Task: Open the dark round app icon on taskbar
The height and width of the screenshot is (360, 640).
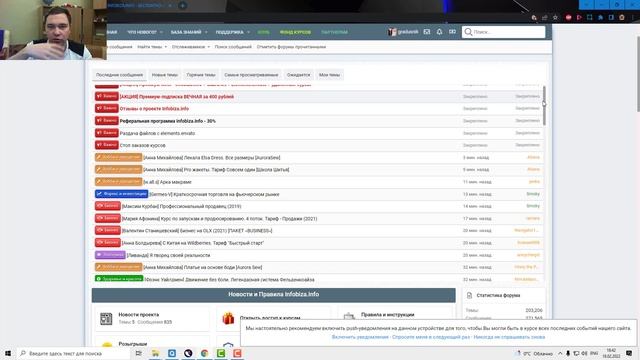Action: (188, 353)
